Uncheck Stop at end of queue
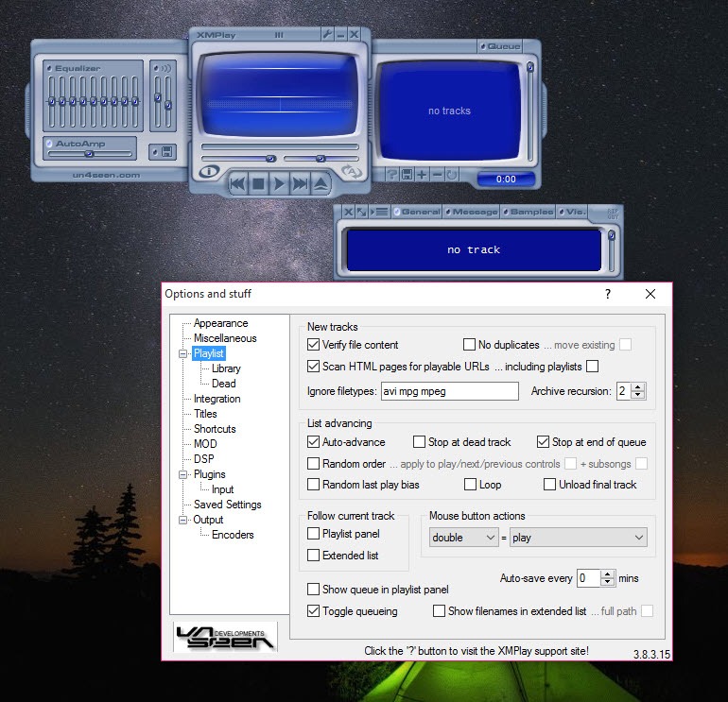 [x=544, y=442]
